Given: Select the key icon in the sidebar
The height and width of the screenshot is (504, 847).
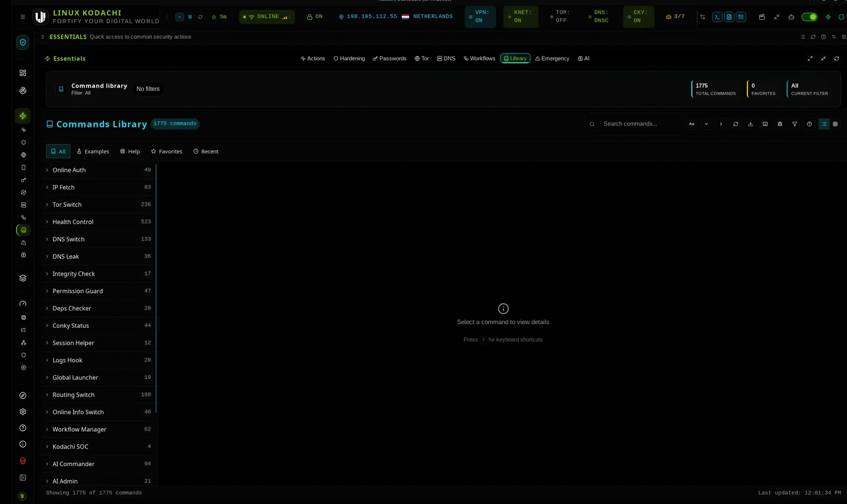Looking at the screenshot, I should point(23,180).
